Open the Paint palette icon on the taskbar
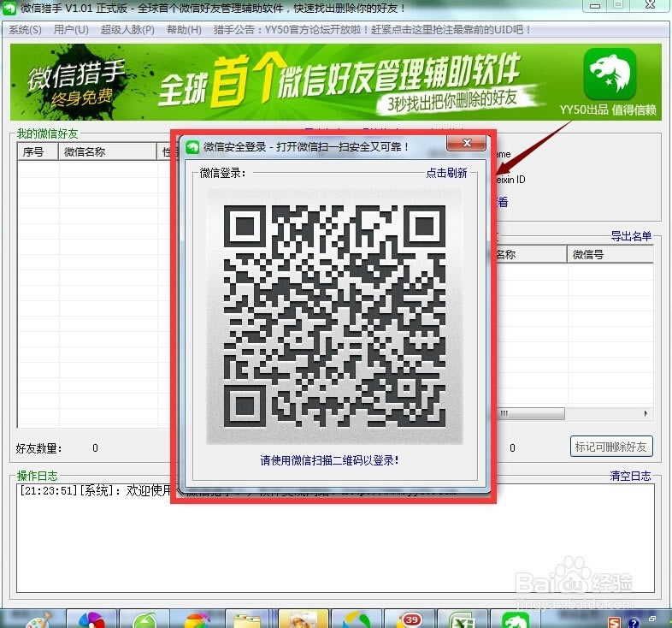The width and height of the screenshot is (672, 628). pos(39,619)
